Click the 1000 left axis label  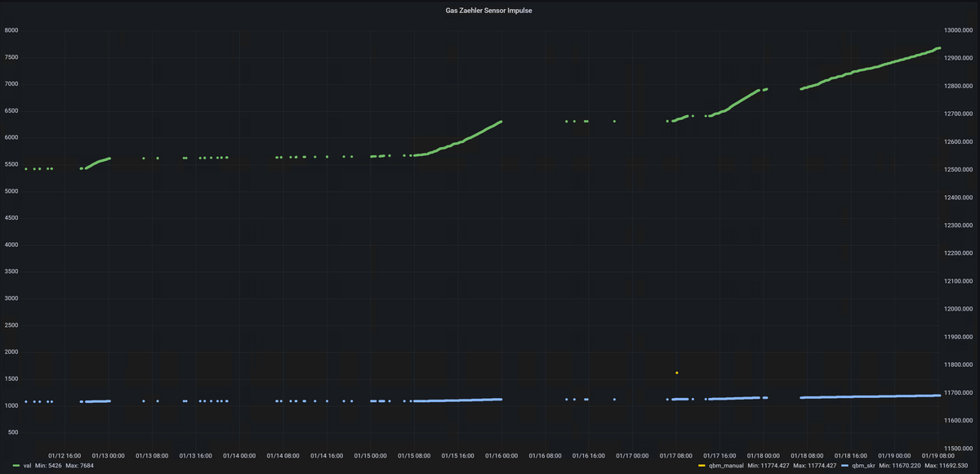(11, 405)
